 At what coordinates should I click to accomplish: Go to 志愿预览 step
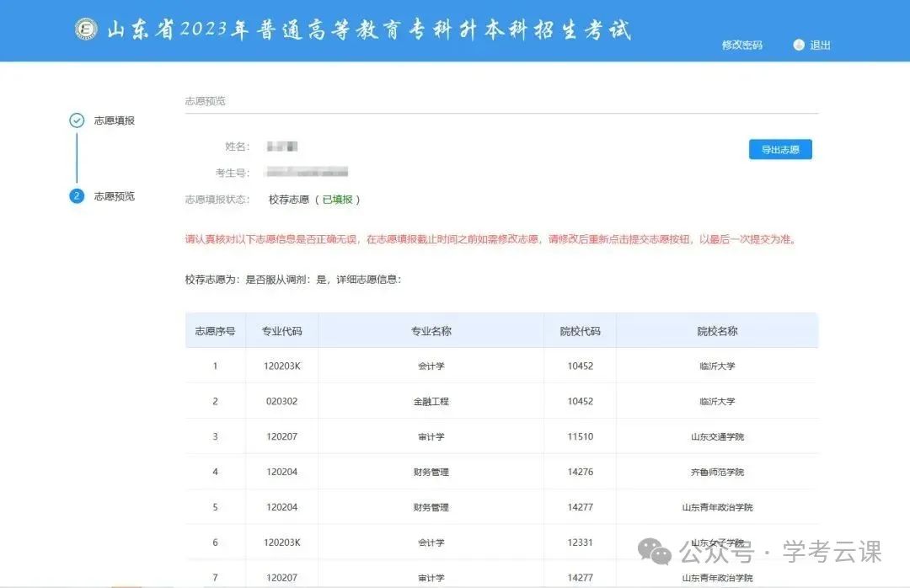coord(115,196)
